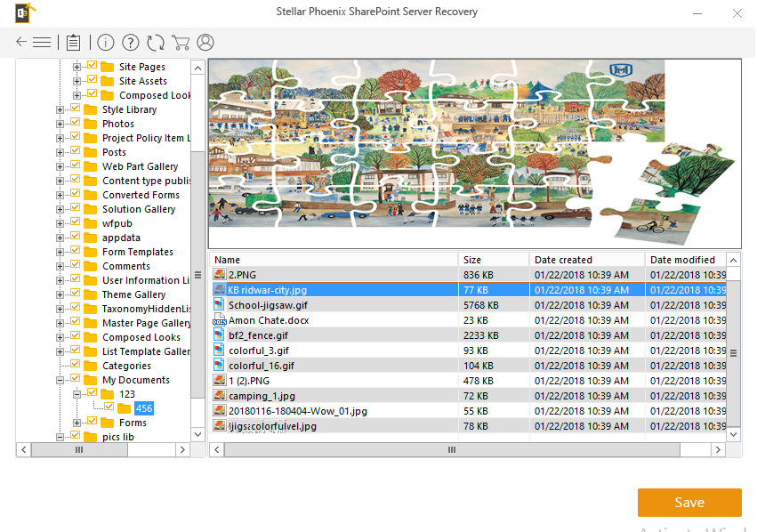757x532 pixels.
Task: Click the file list scroll right arrow
Action: (x=718, y=450)
